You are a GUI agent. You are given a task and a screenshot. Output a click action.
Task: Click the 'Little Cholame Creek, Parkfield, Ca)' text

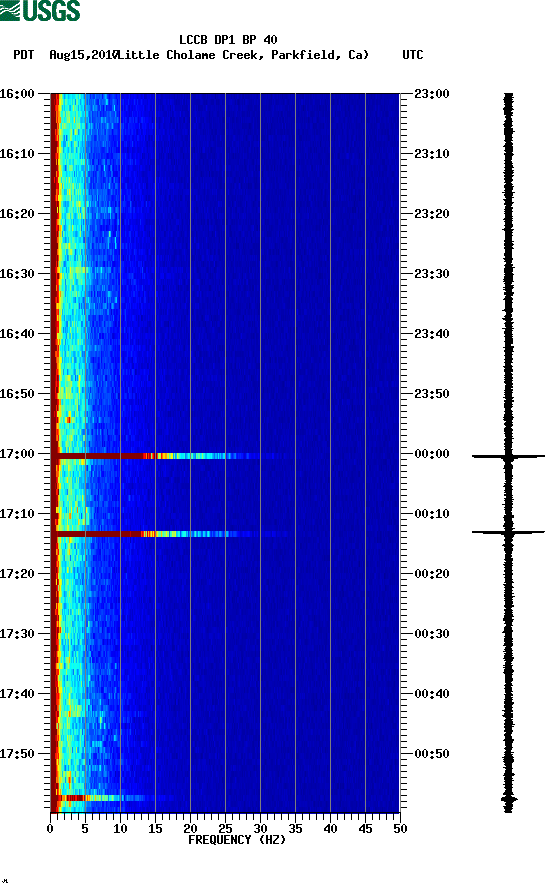click(244, 55)
